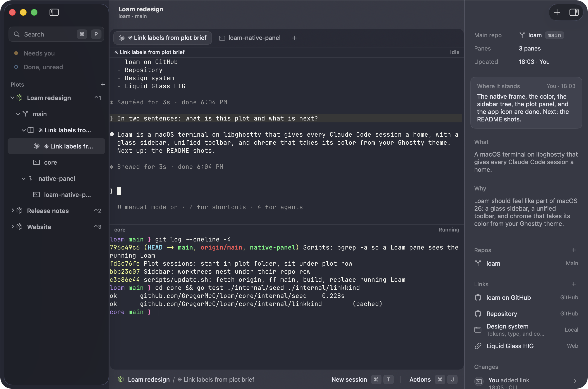
Task: Open the Liquid Glass HIG web link
Action: coord(526,346)
